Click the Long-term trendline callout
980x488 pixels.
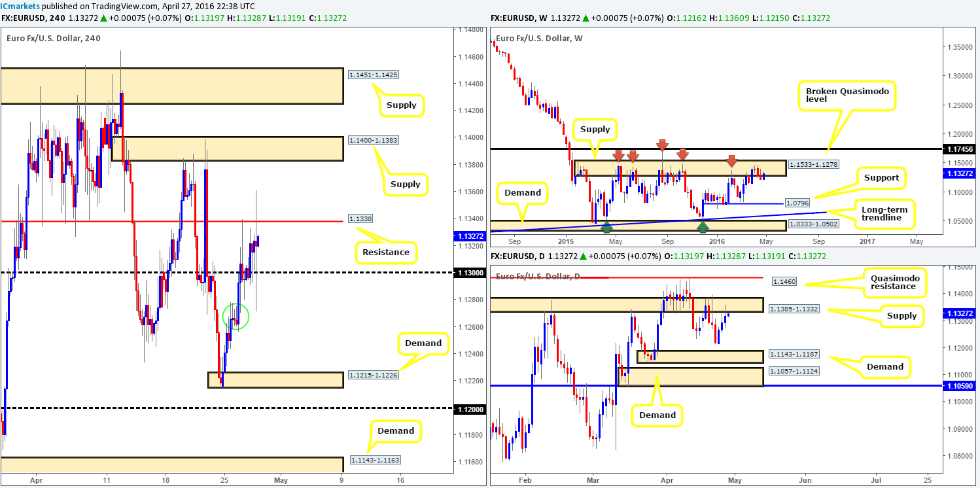(884, 212)
